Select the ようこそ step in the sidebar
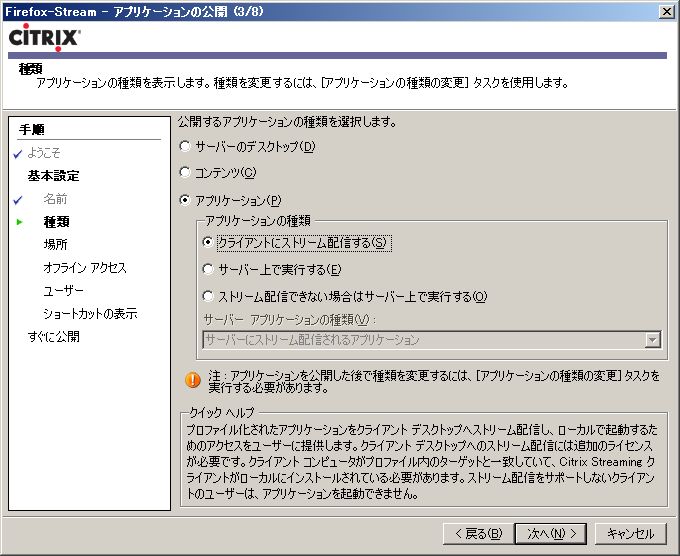Viewport: 680px width, 556px height. tap(44, 153)
